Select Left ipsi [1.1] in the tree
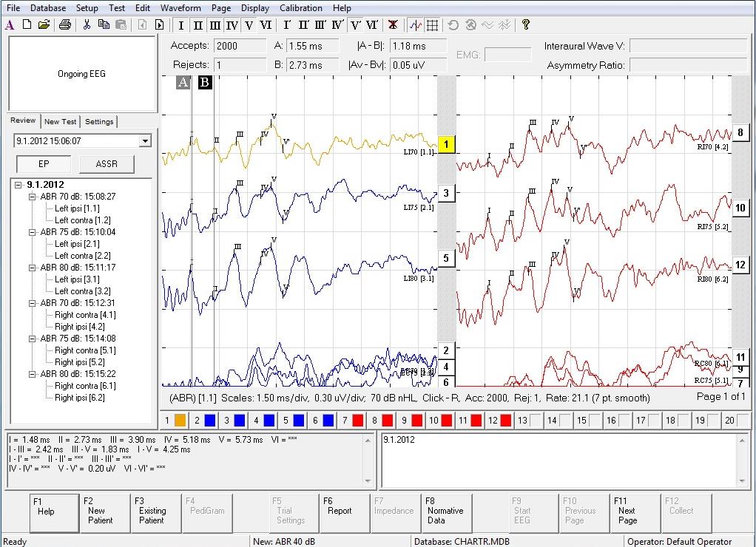 coord(77,208)
